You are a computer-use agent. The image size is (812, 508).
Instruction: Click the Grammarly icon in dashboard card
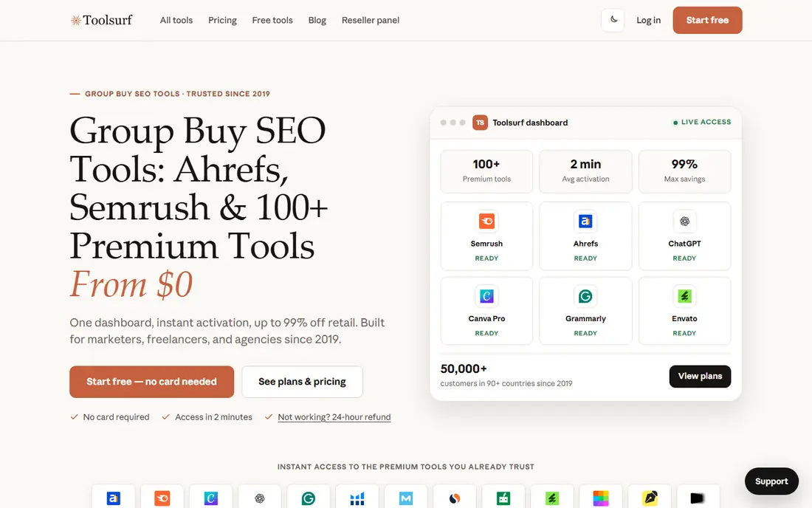[585, 296]
